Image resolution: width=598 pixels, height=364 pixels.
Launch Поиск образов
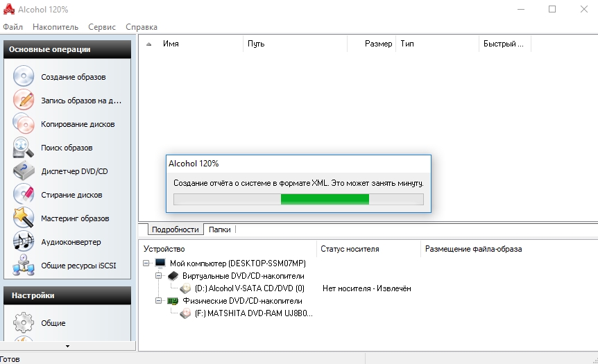(x=67, y=148)
